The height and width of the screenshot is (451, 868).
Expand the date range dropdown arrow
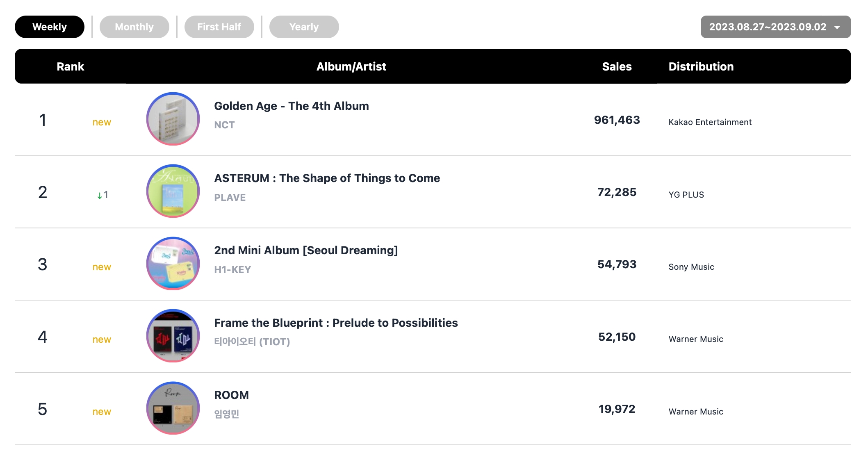point(837,27)
